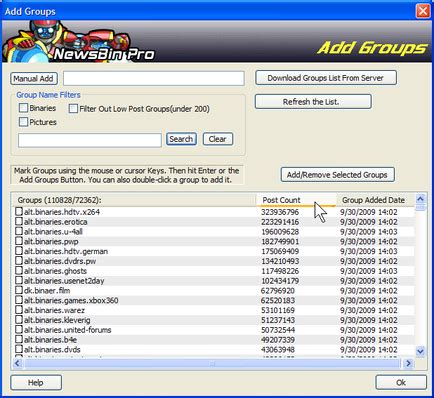Click the added date of alt.binaries.kleverig
Image resolution: width=434 pixels, height=398 pixels.
click(x=369, y=320)
